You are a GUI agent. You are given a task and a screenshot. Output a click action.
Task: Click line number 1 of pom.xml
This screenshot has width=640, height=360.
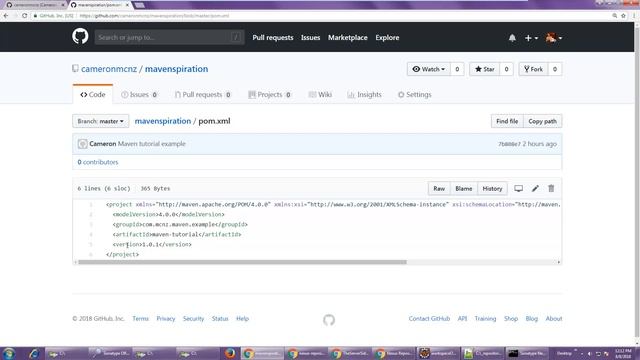pos(91,204)
